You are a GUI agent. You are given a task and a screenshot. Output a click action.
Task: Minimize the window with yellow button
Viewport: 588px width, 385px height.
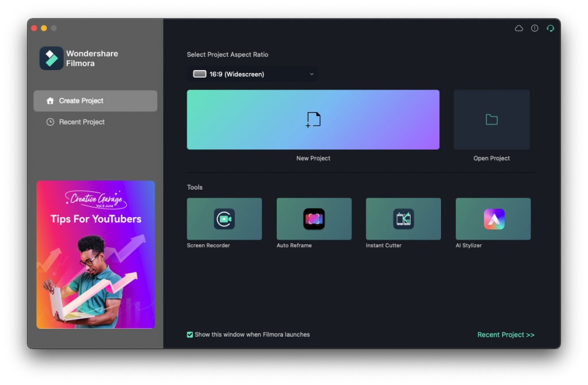click(x=44, y=28)
